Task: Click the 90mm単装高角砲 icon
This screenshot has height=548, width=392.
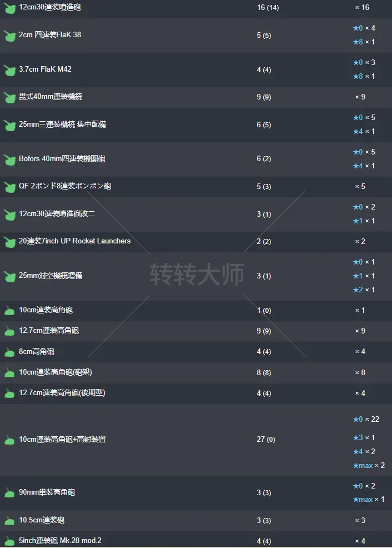Action: coord(9,493)
